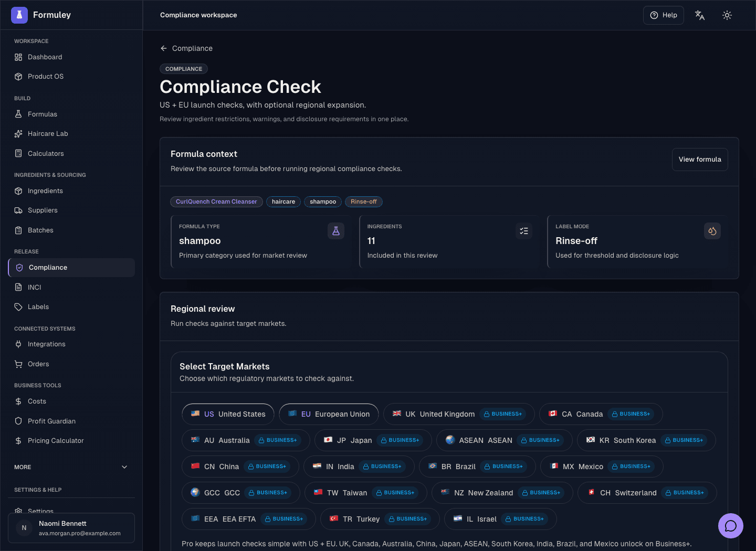Select the MX Mexico market chip
The image size is (756, 551).
pyautogui.click(x=602, y=467)
